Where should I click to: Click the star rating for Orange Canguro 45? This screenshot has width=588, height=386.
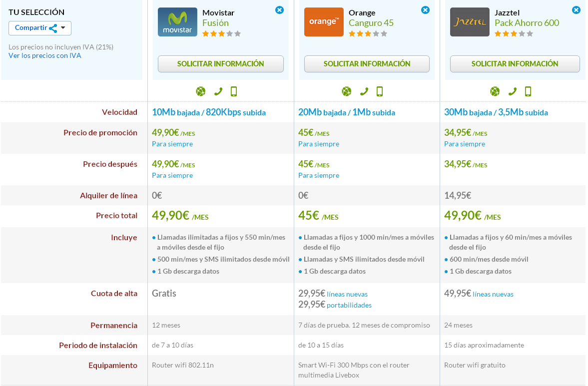click(x=368, y=34)
